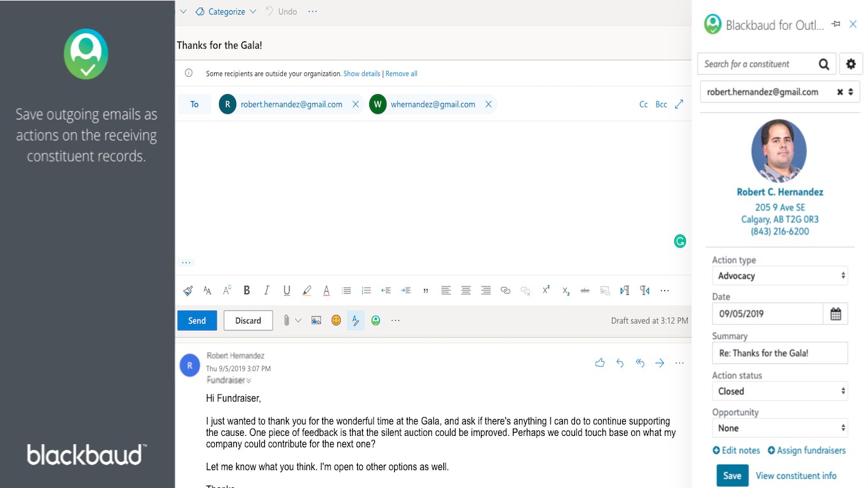Show trimmed content ellipsis in message body
The image size is (868, 488).
[x=186, y=262]
